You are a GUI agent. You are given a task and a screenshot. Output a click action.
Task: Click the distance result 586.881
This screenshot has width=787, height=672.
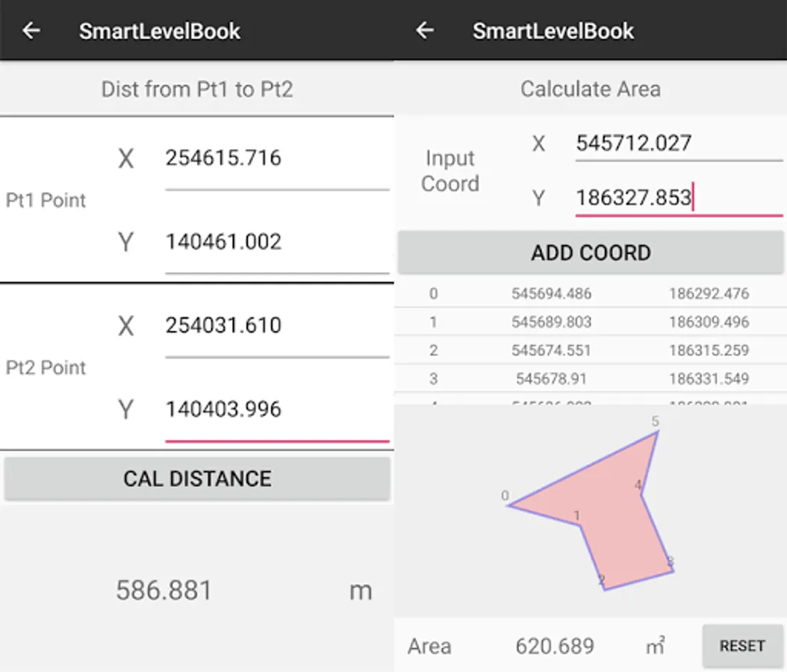tap(164, 590)
